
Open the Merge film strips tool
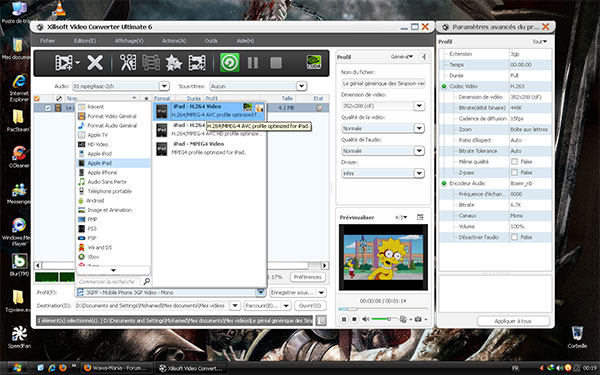click(151, 62)
